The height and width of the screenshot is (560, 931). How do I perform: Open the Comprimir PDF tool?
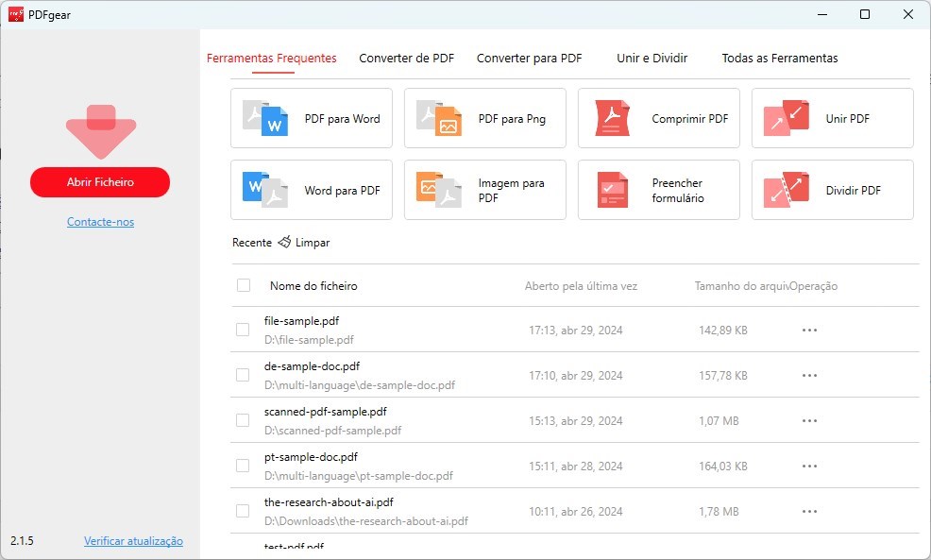[x=658, y=118]
